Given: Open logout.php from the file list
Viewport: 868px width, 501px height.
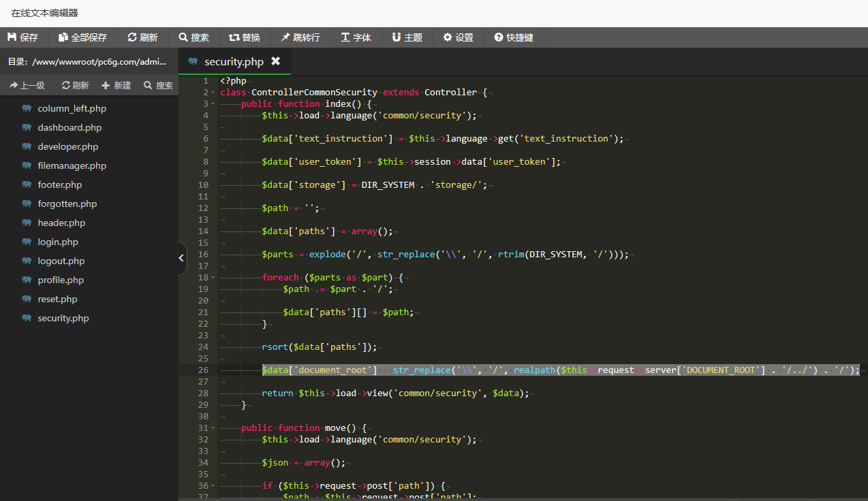Looking at the screenshot, I should [61, 261].
